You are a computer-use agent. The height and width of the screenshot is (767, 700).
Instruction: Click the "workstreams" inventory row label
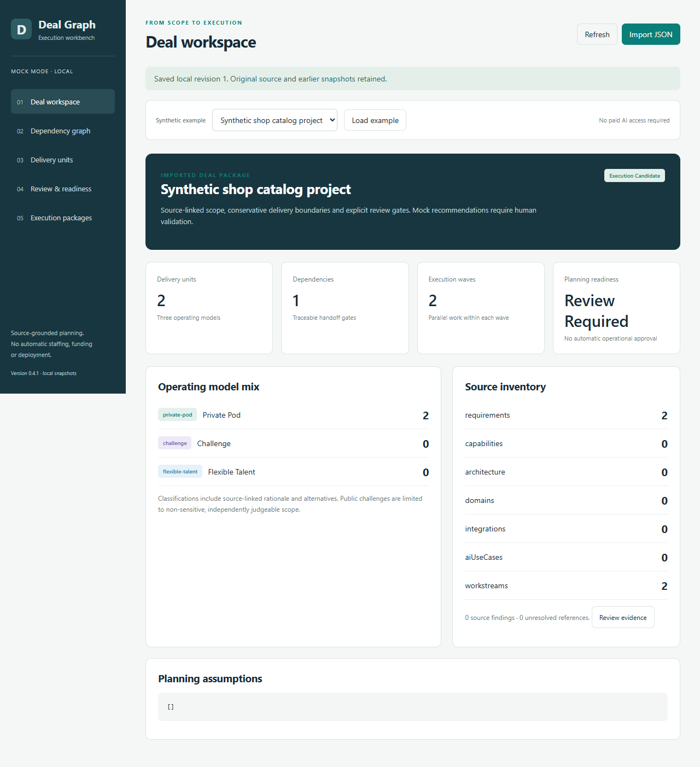(x=487, y=586)
